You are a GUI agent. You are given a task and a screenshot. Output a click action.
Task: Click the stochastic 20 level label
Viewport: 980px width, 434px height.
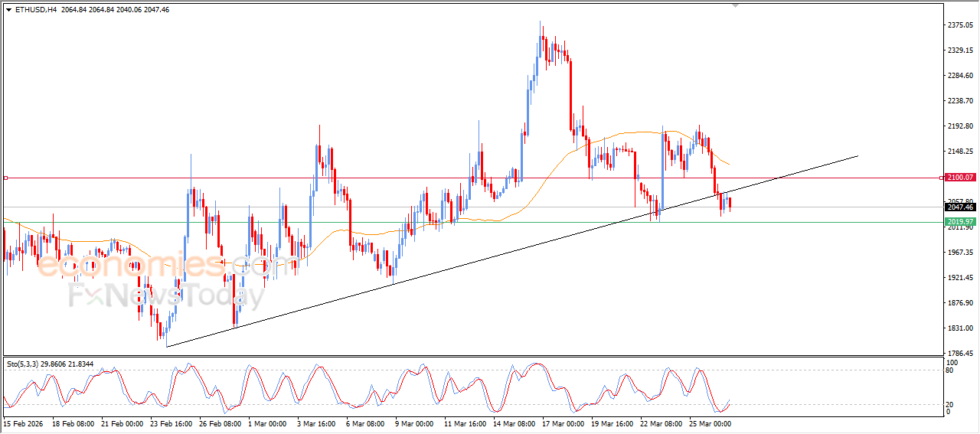pyautogui.click(x=950, y=403)
